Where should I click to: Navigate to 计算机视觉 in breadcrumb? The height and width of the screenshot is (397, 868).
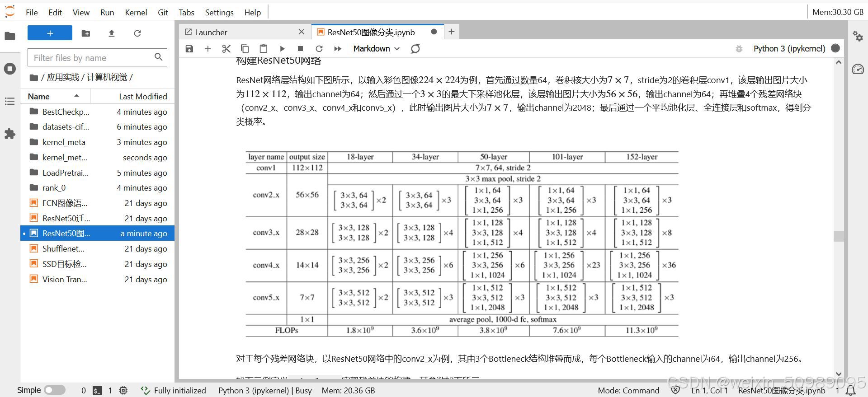pos(107,77)
